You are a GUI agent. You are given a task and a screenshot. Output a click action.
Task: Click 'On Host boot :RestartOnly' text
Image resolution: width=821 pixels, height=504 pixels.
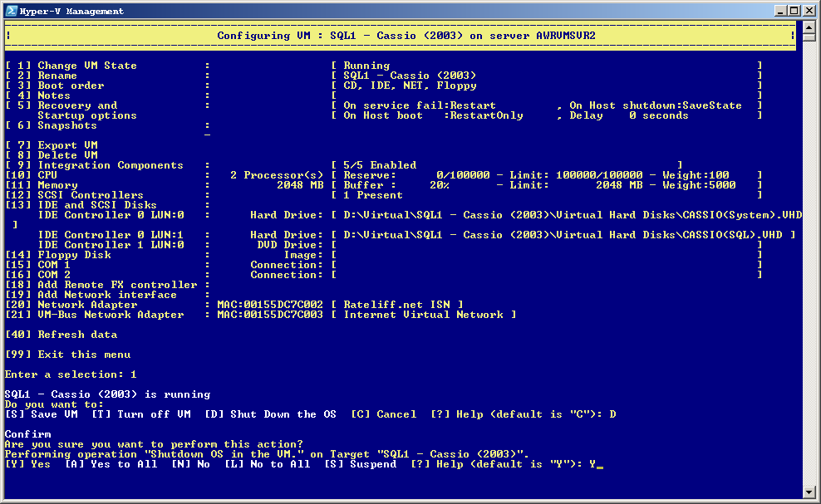click(x=433, y=115)
